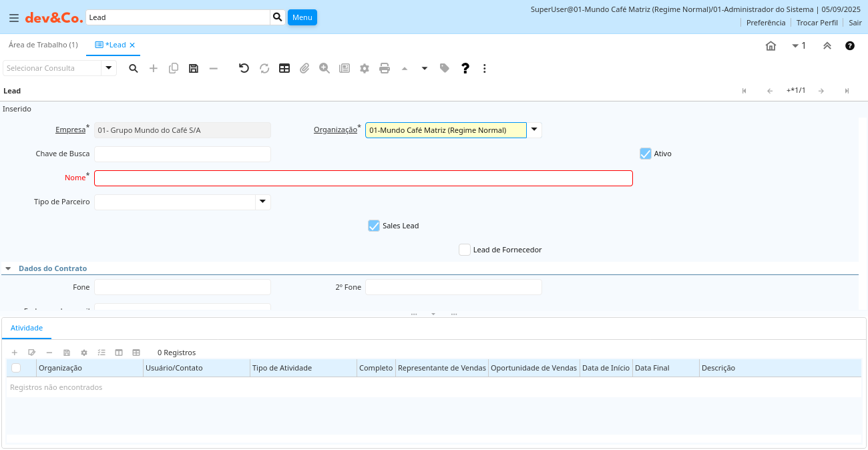Screen dimensions: 868x450
Task: Select the Atividade tab
Action: [x=27, y=328]
